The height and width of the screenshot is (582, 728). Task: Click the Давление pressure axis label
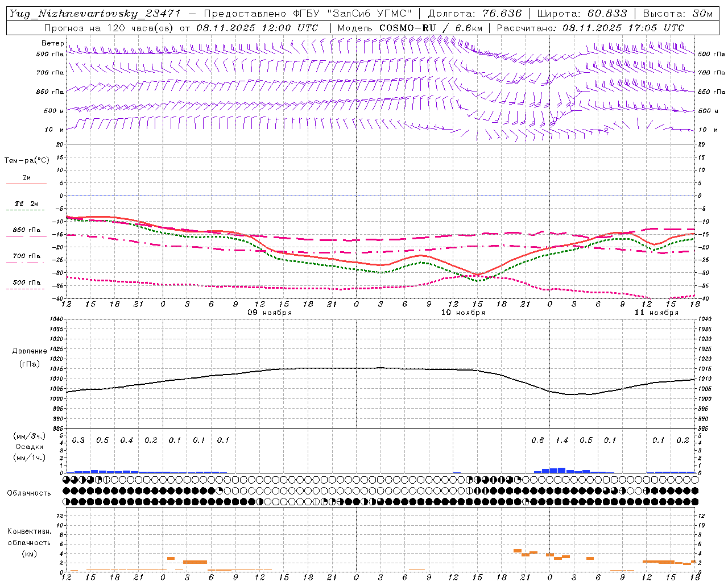(x=30, y=351)
